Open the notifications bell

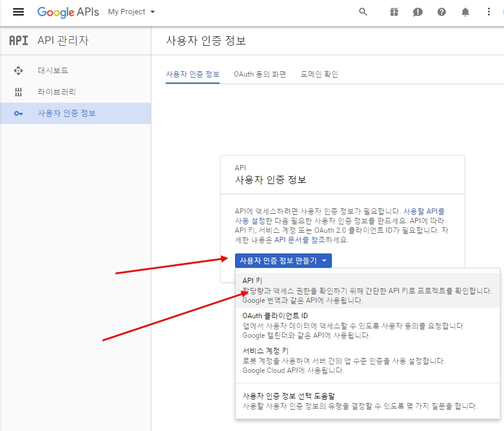coord(465,12)
